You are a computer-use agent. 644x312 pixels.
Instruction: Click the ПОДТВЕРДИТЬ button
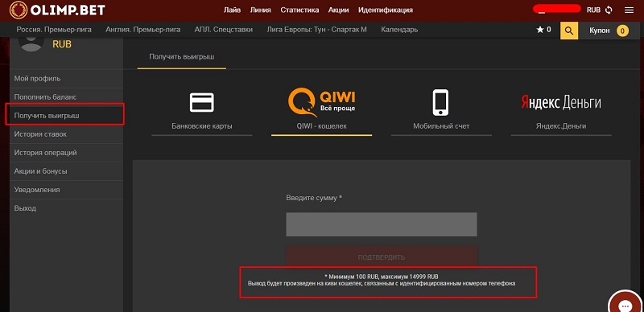coord(382,257)
